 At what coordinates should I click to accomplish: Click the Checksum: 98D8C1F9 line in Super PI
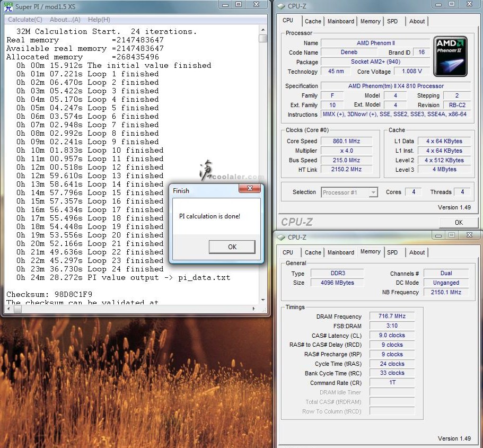coord(49,294)
